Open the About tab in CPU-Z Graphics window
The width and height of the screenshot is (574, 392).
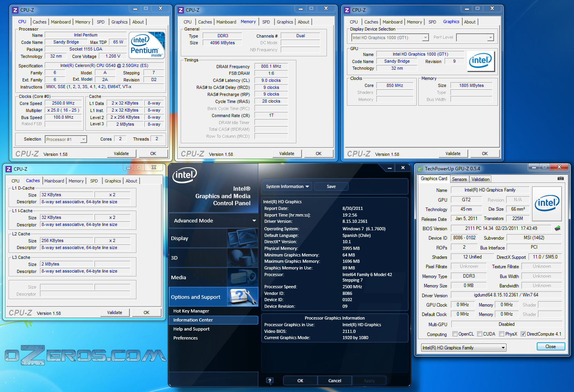tap(470, 22)
